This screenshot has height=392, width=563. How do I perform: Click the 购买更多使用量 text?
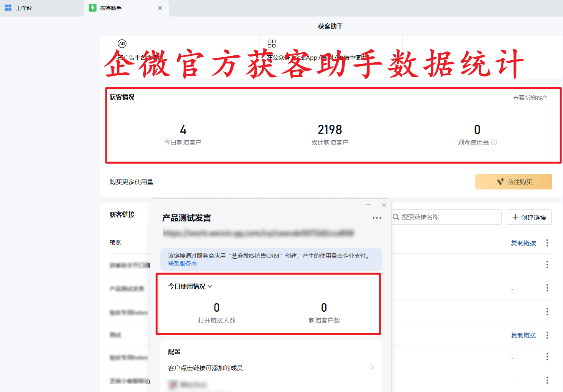pos(132,182)
